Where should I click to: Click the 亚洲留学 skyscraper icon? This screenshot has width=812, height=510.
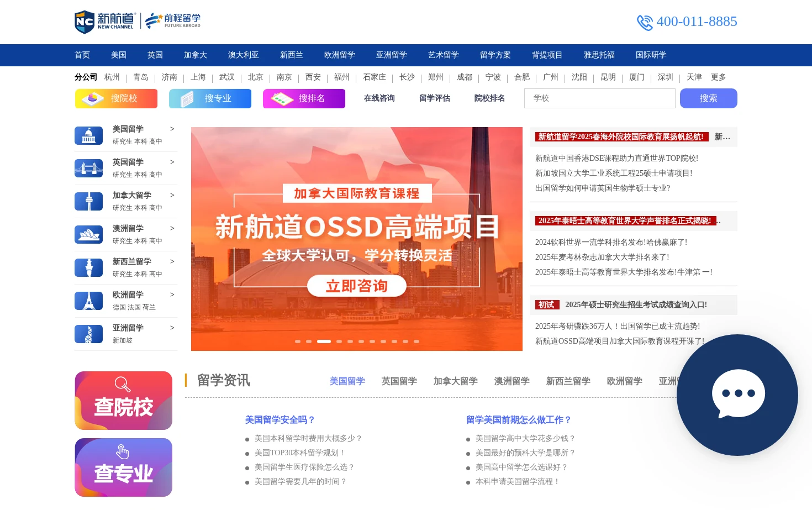click(89, 334)
